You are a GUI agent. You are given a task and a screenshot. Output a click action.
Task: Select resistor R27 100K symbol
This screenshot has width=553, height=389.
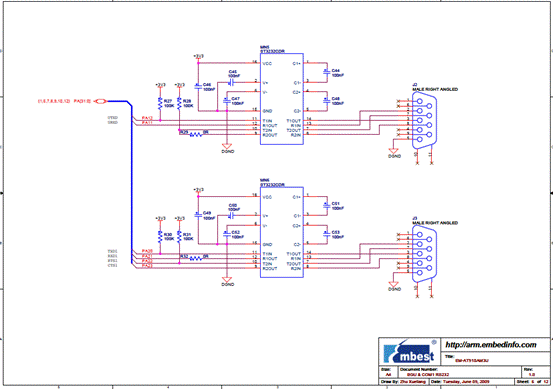[160, 104]
